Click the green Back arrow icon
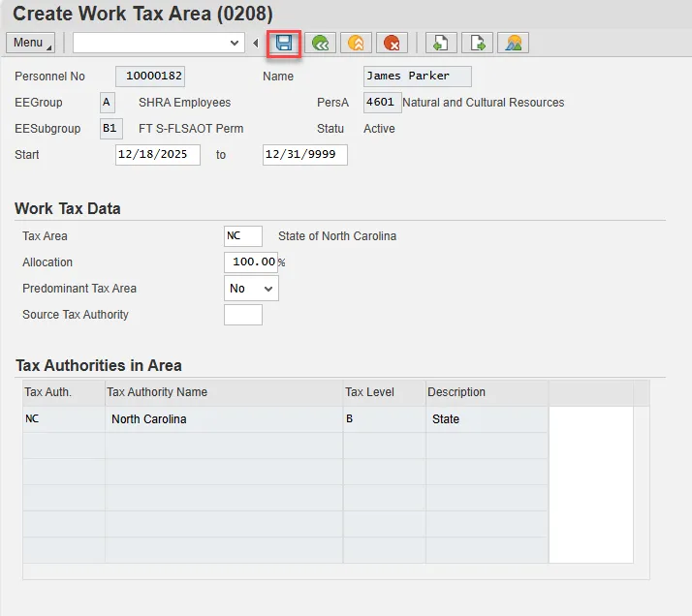The height and width of the screenshot is (616, 692). 320,43
